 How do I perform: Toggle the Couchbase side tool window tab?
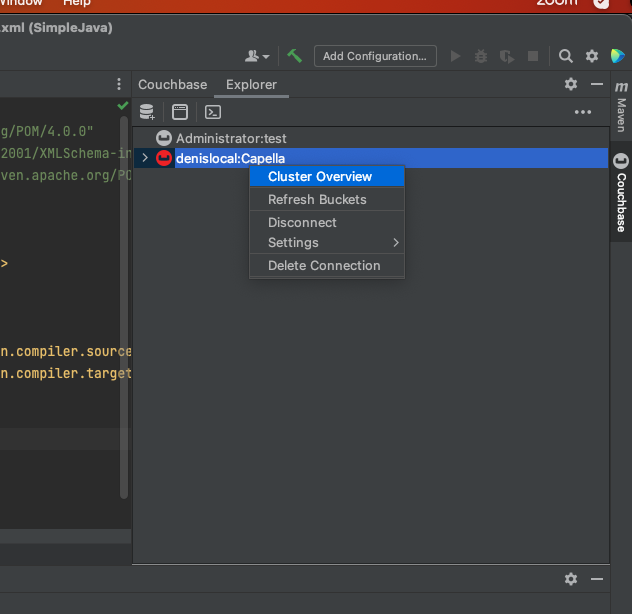pyautogui.click(x=621, y=193)
